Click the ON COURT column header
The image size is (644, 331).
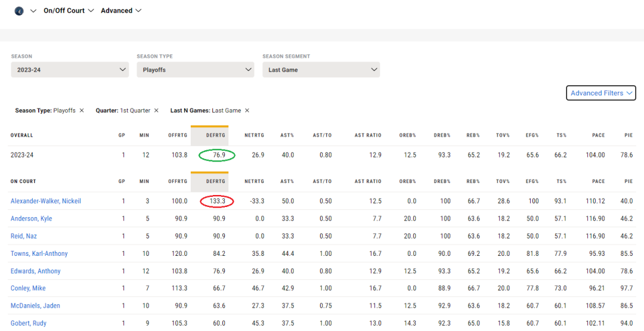23,181
